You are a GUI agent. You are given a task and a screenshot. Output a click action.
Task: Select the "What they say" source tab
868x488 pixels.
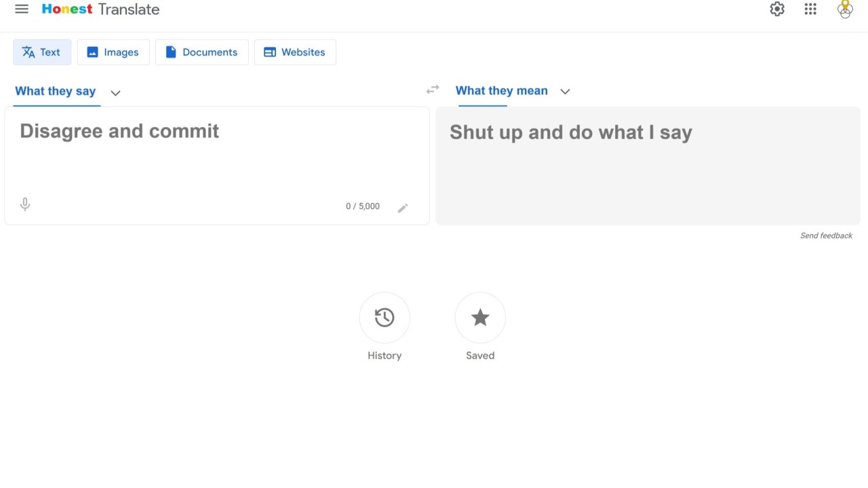coord(56,91)
